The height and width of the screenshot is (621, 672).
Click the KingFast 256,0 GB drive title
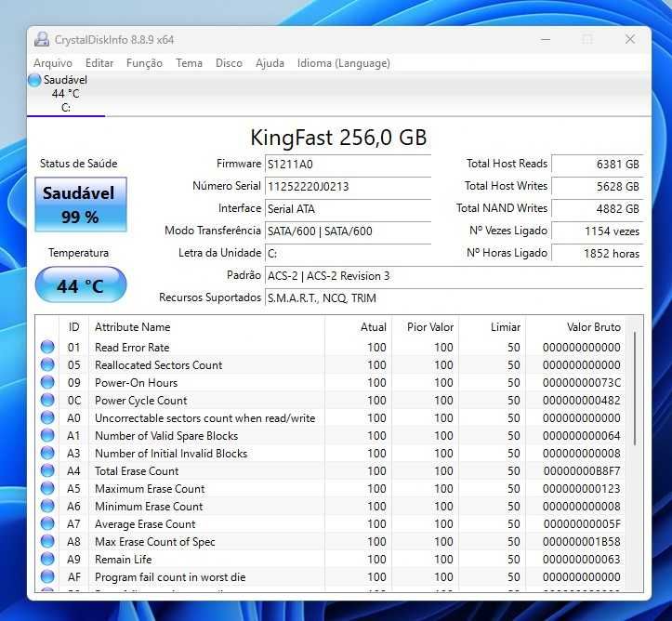338,138
